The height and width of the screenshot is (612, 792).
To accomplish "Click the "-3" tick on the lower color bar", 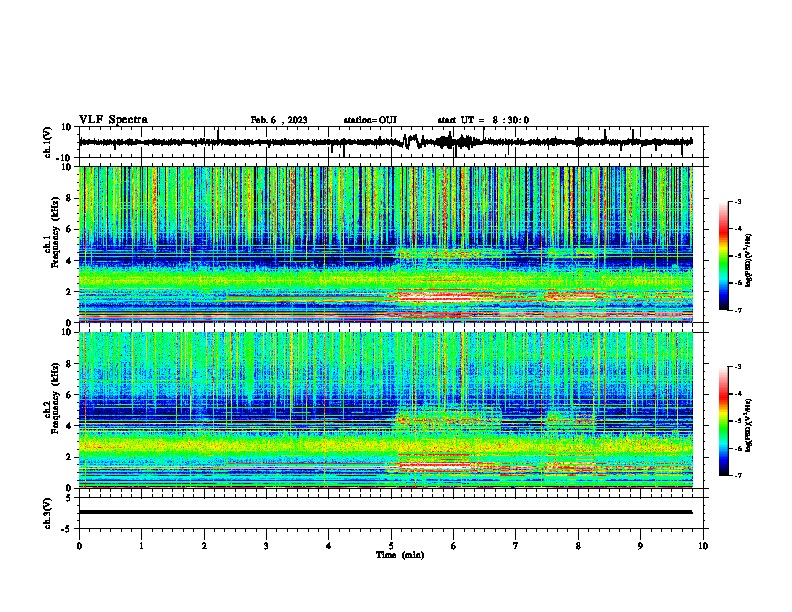I will tap(737, 367).
